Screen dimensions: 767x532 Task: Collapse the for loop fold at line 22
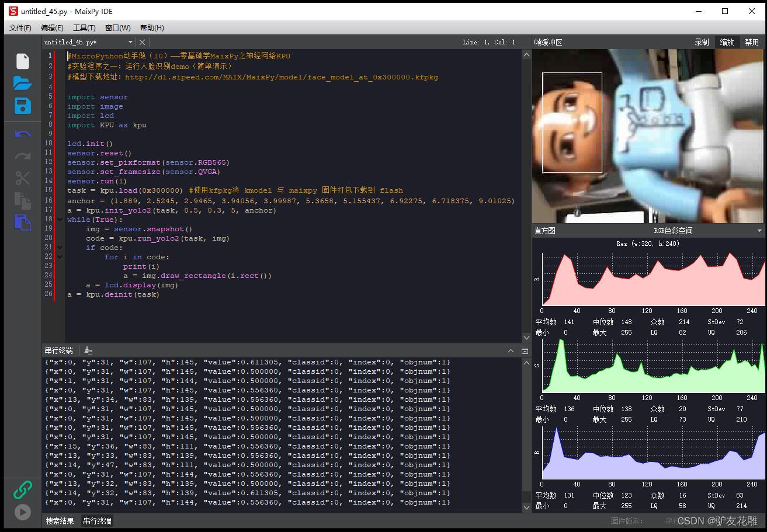60,257
